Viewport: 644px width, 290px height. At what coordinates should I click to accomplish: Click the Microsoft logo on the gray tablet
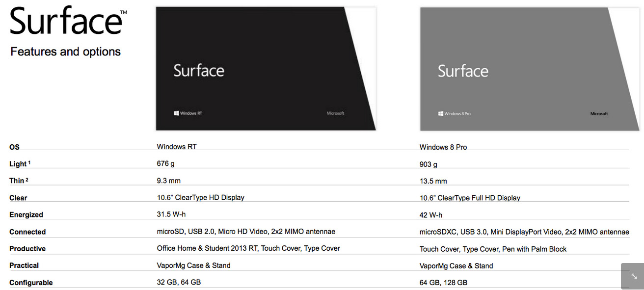tap(599, 113)
